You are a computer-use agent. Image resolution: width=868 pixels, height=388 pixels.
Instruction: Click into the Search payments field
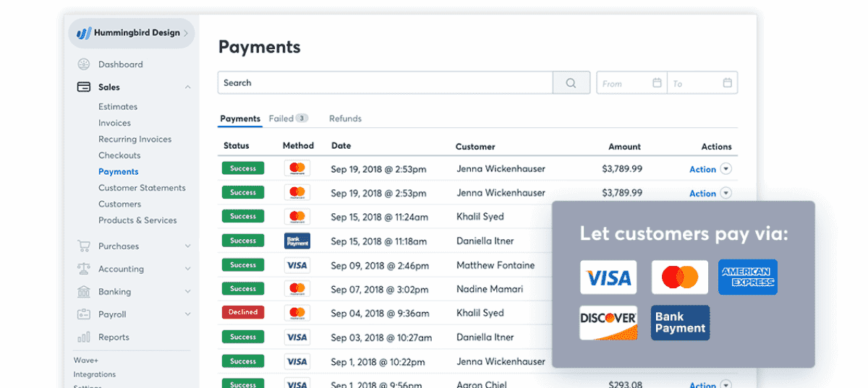point(385,83)
